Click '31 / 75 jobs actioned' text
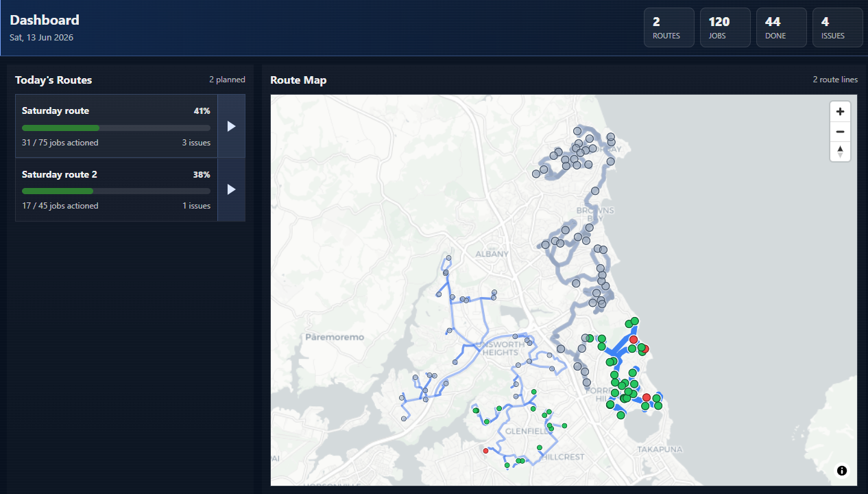The image size is (868, 494). [x=60, y=143]
